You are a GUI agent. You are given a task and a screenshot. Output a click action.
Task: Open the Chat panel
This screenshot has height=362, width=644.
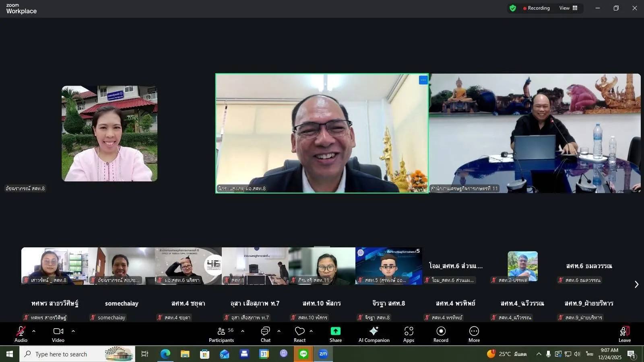[x=265, y=334]
